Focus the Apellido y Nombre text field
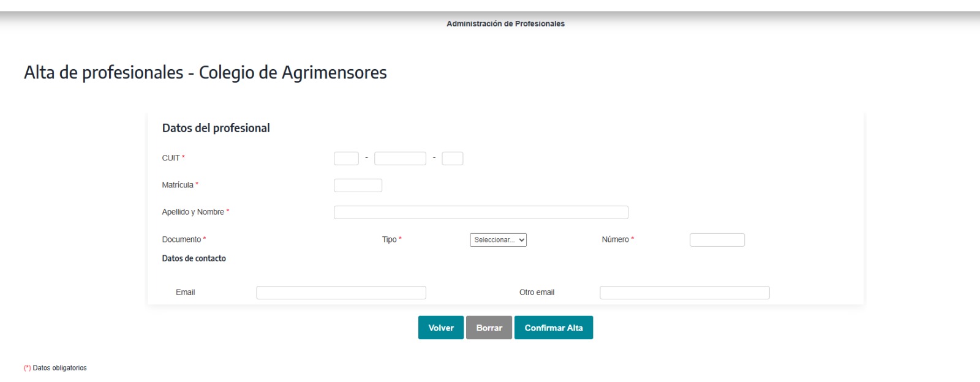This screenshot has height=382, width=980. (481, 212)
